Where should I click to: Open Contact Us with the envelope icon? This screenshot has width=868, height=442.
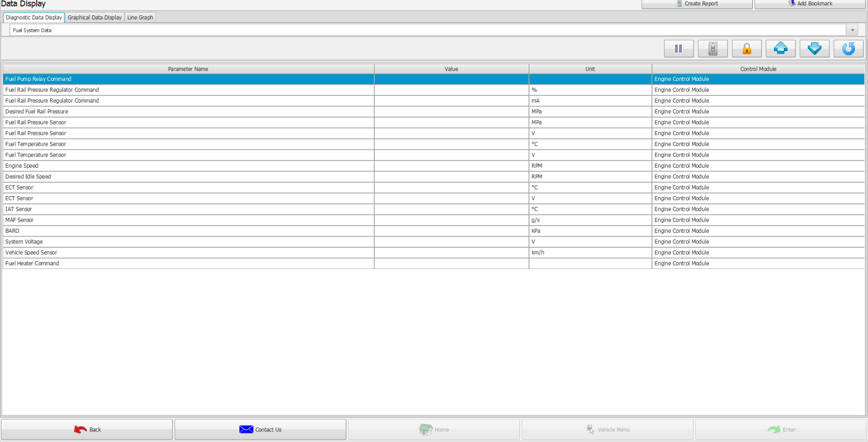tap(260, 429)
